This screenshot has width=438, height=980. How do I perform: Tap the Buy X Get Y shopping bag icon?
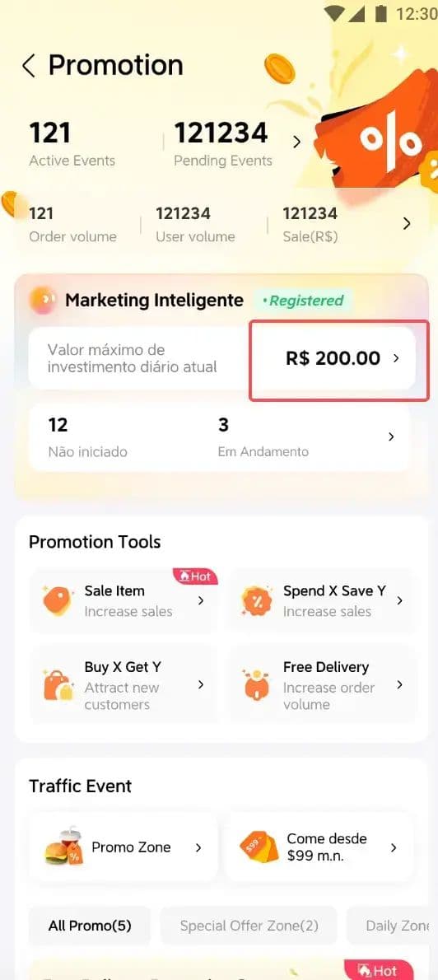[x=58, y=685]
